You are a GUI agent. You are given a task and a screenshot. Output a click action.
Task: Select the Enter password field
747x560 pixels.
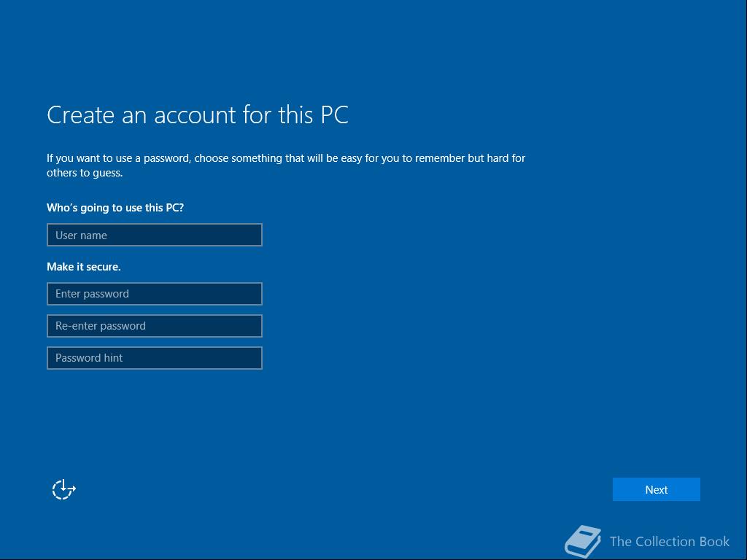tap(155, 294)
